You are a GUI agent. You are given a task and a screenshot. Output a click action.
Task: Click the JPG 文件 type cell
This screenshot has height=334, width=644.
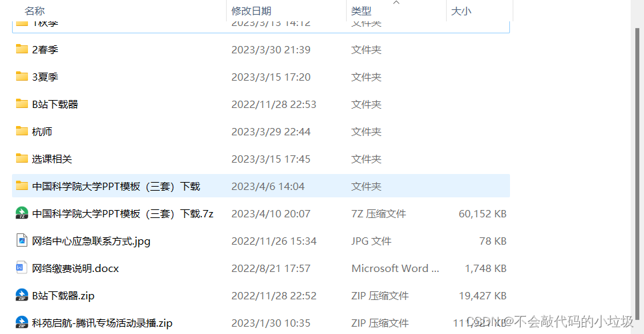(x=371, y=241)
